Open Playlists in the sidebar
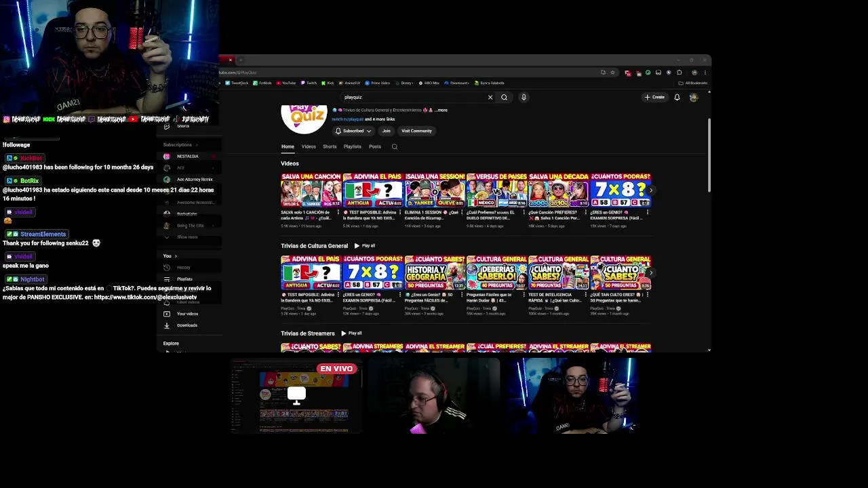This screenshot has height=488, width=868. (x=184, y=279)
